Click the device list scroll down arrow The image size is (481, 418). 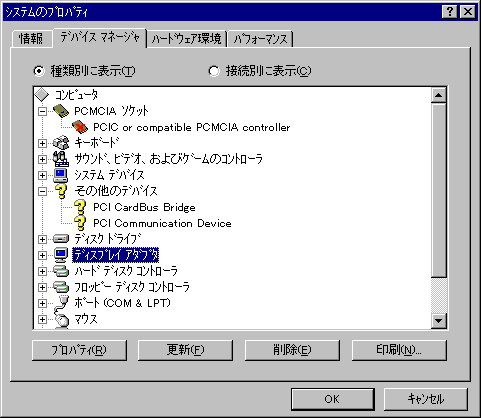tap(439, 321)
